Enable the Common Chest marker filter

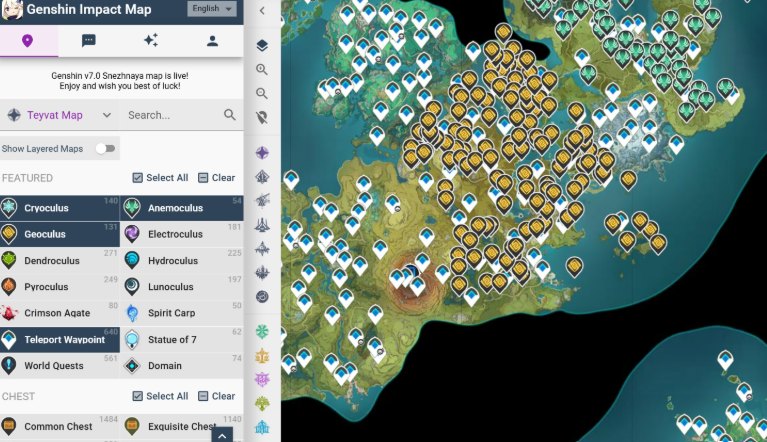[x=60, y=426]
